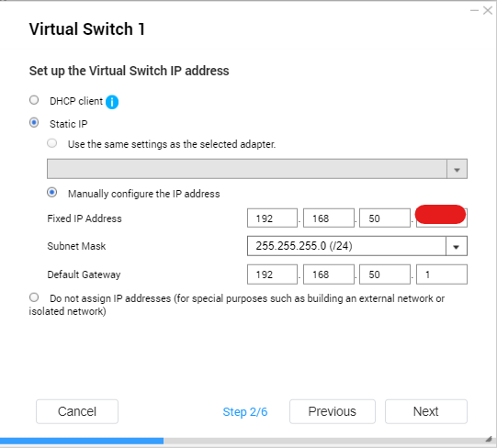
Task: Go back with the Previous button
Action: point(333,411)
